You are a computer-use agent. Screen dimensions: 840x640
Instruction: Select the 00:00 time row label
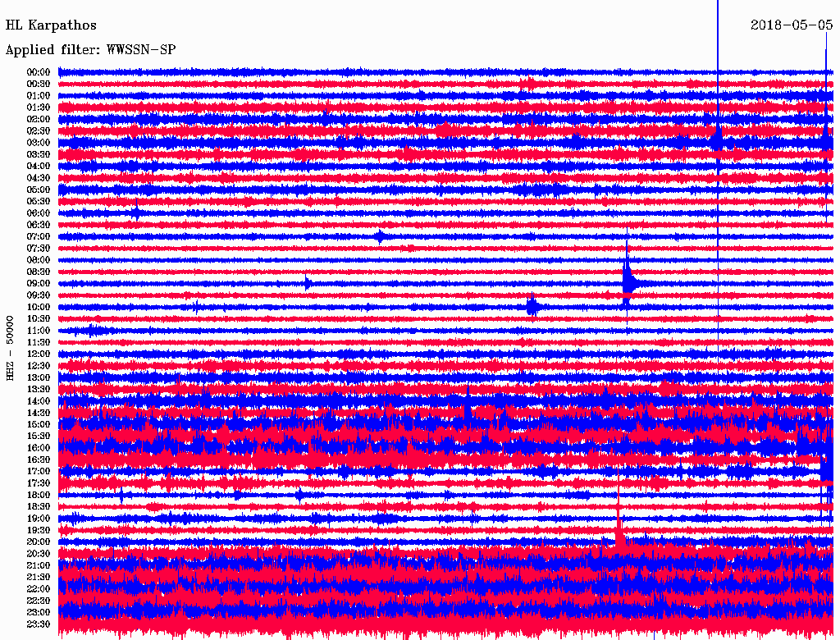(39, 72)
